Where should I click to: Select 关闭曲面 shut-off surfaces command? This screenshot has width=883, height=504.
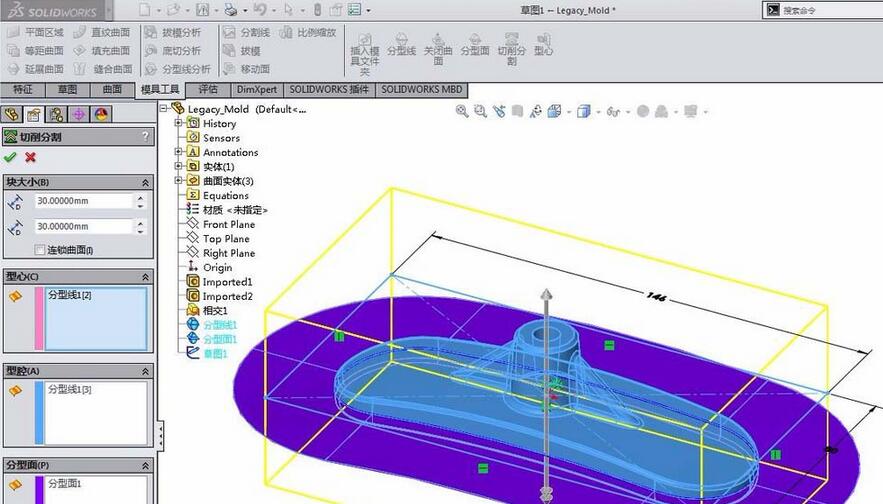pos(438,50)
